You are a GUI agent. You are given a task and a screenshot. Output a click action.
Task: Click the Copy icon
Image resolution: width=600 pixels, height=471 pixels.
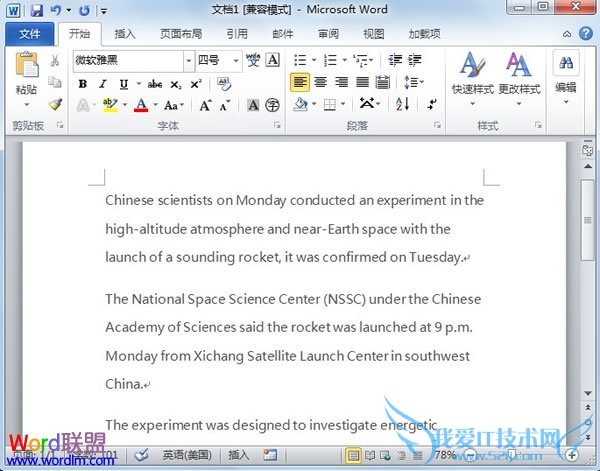55,82
